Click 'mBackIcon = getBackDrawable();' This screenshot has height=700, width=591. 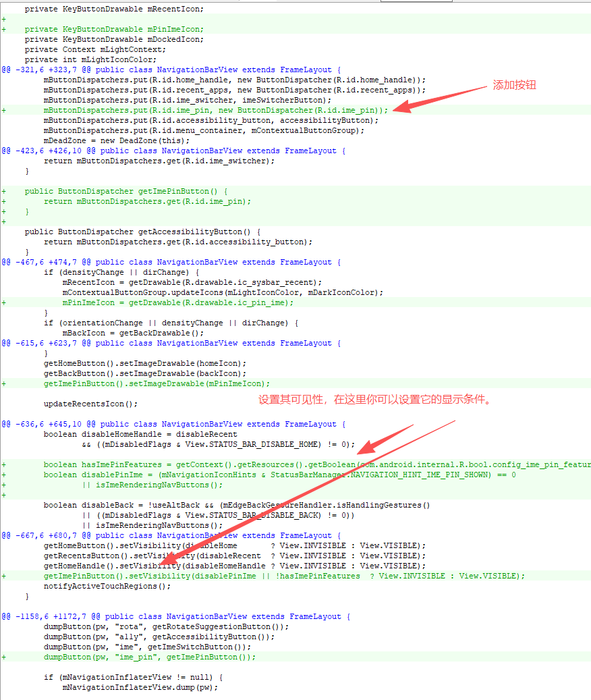click(x=133, y=333)
